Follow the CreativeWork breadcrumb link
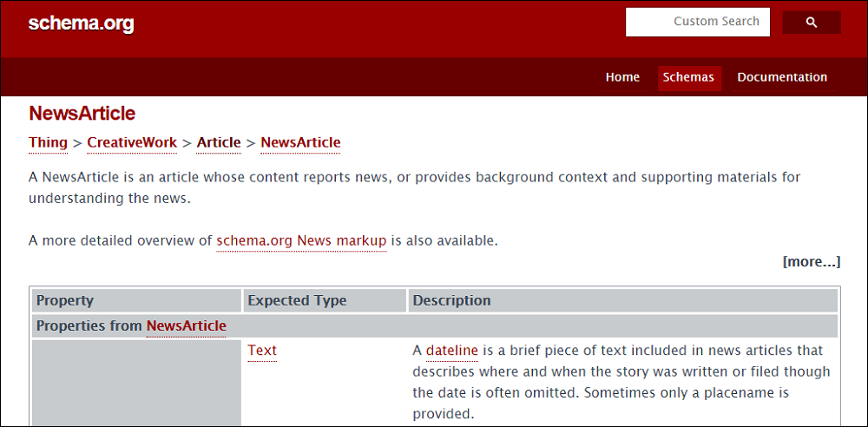 [x=132, y=143]
